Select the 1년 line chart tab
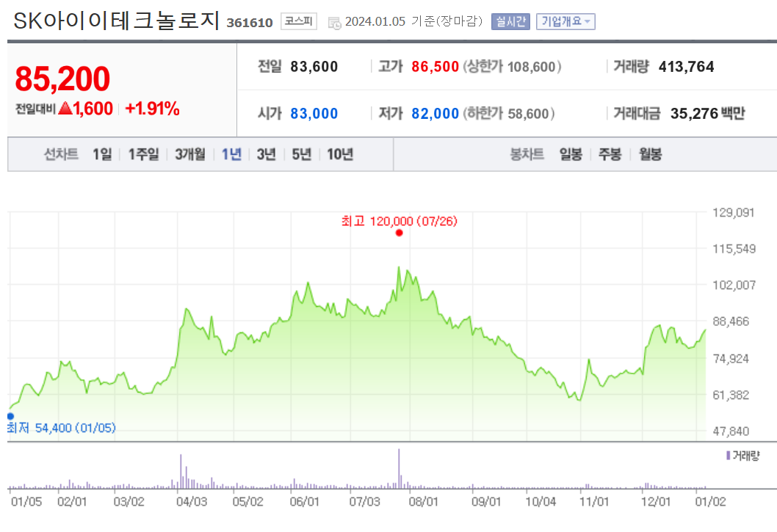Screen dimensions: 777x532 [231, 154]
